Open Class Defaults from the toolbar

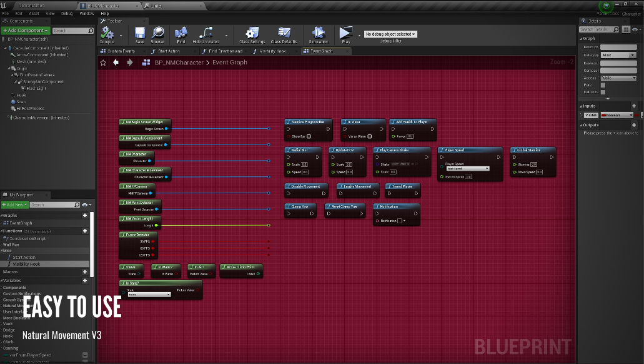click(284, 33)
